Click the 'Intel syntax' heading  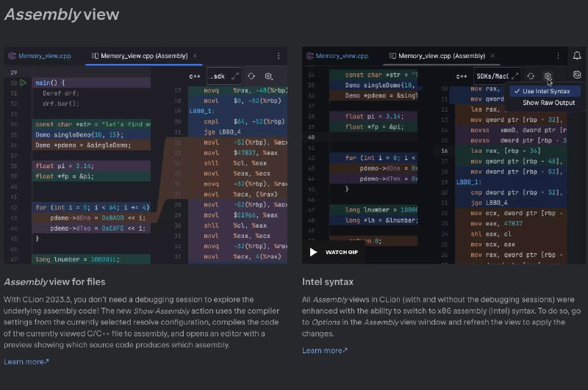328,282
